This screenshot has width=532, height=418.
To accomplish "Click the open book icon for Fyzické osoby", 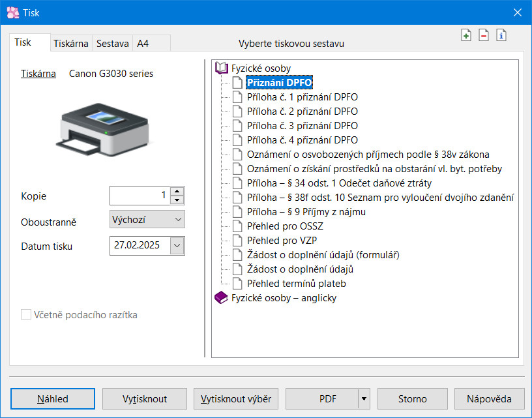I will 222,68.
